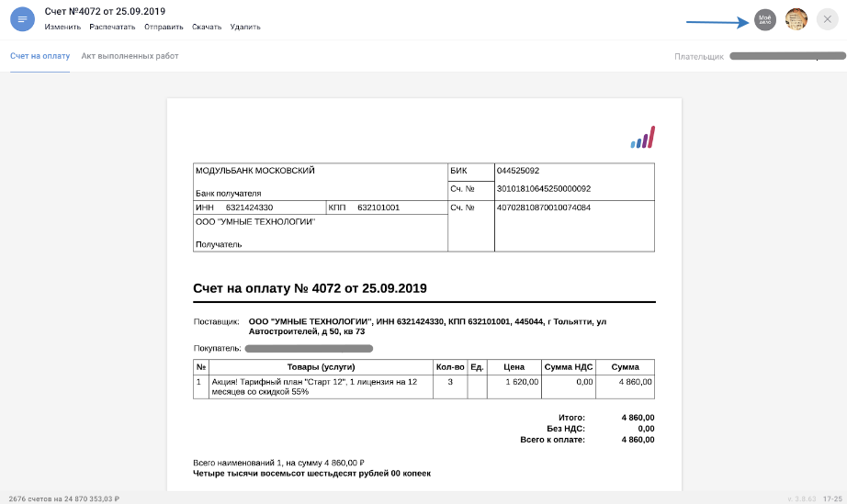Click the invoices total in the status bar
The width and height of the screenshot is (847, 504).
coord(64,498)
